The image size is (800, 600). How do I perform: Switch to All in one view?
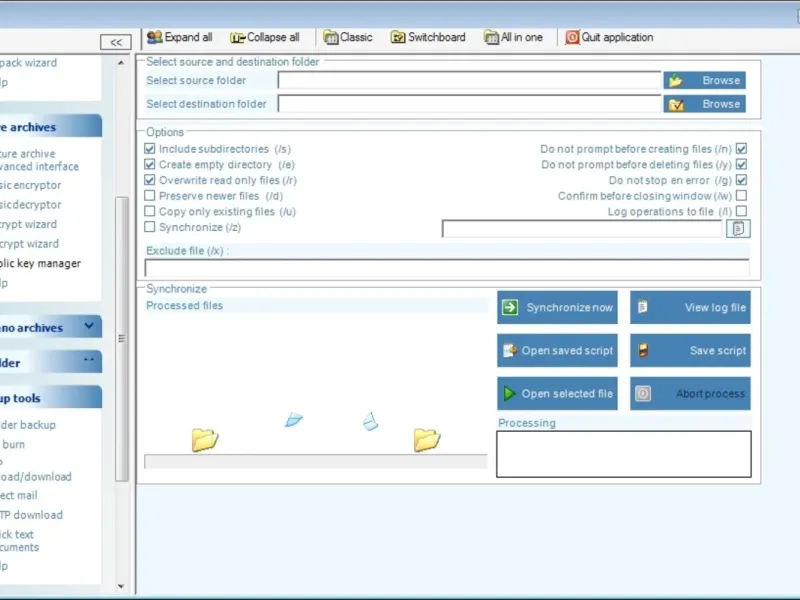[x=513, y=37]
